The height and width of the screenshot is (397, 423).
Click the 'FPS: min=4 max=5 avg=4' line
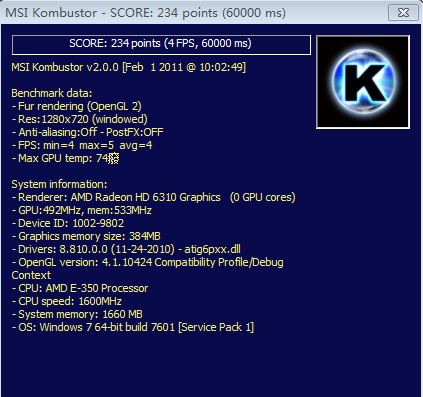click(82, 145)
